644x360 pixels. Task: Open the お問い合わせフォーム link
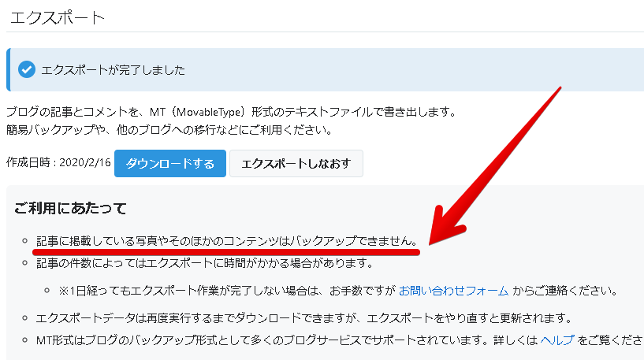pos(453,290)
